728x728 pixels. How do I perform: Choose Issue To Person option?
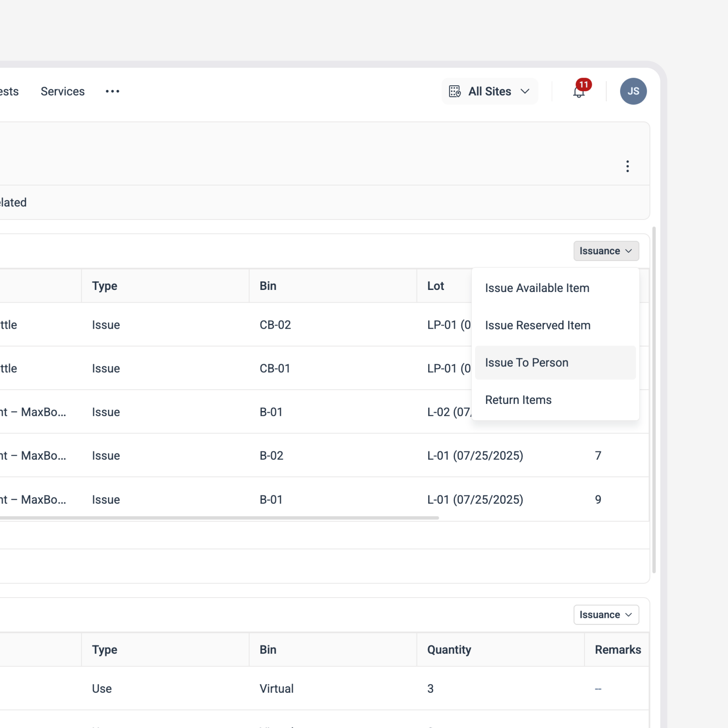[x=527, y=362]
